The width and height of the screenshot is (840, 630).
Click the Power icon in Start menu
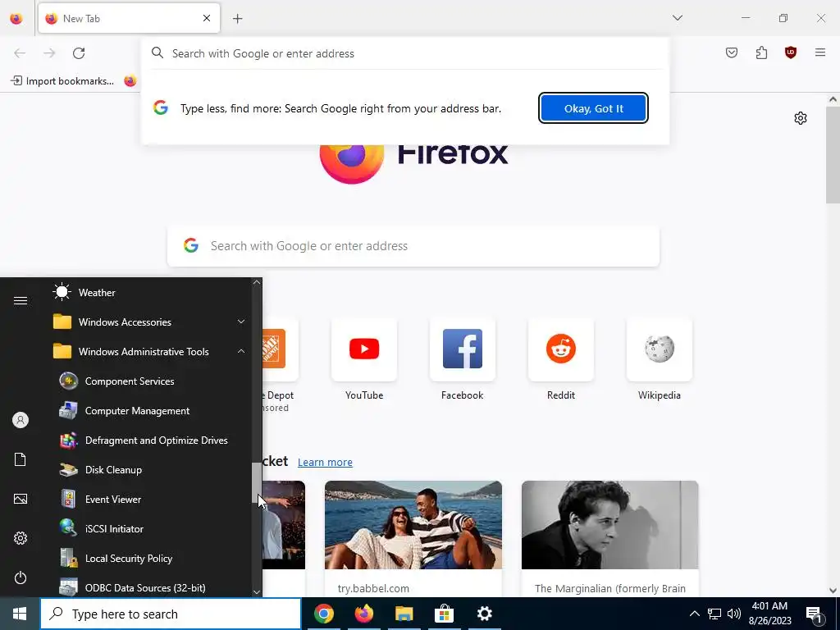point(21,577)
